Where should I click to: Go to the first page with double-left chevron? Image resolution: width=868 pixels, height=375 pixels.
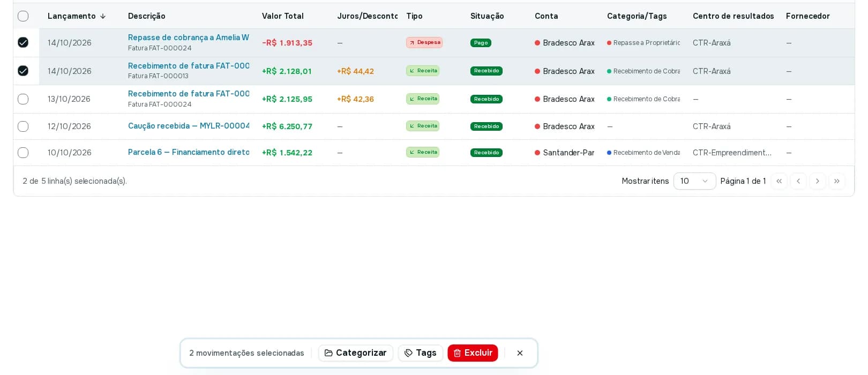coord(779,181)
